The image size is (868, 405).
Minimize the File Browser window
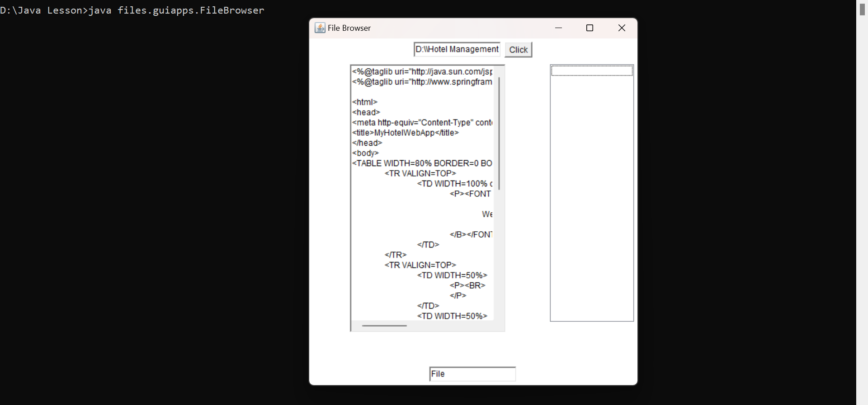coord(558,28)
